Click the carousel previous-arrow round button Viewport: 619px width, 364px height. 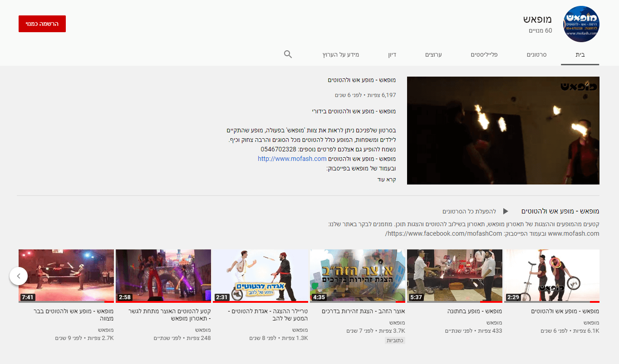tap(19, 276)
